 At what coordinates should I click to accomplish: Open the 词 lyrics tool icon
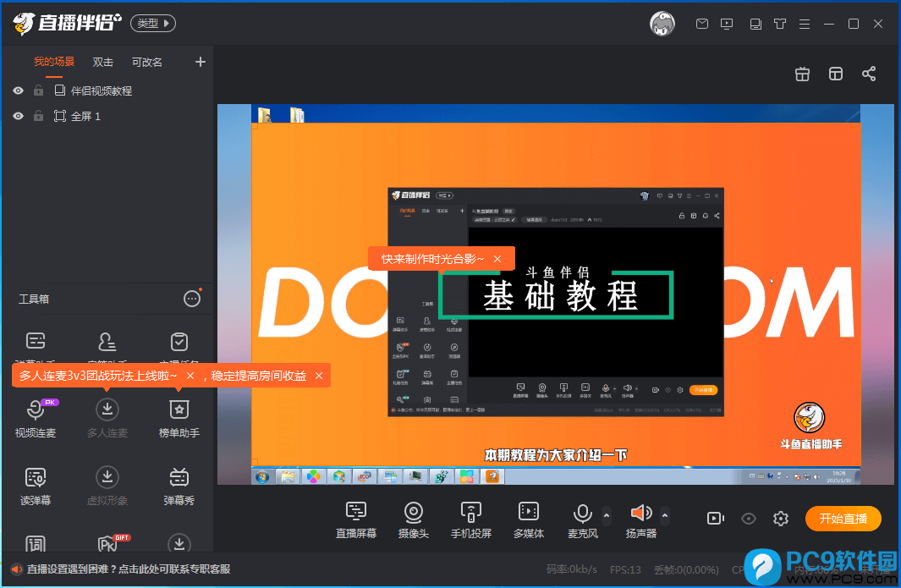click(x=36, y=543)
